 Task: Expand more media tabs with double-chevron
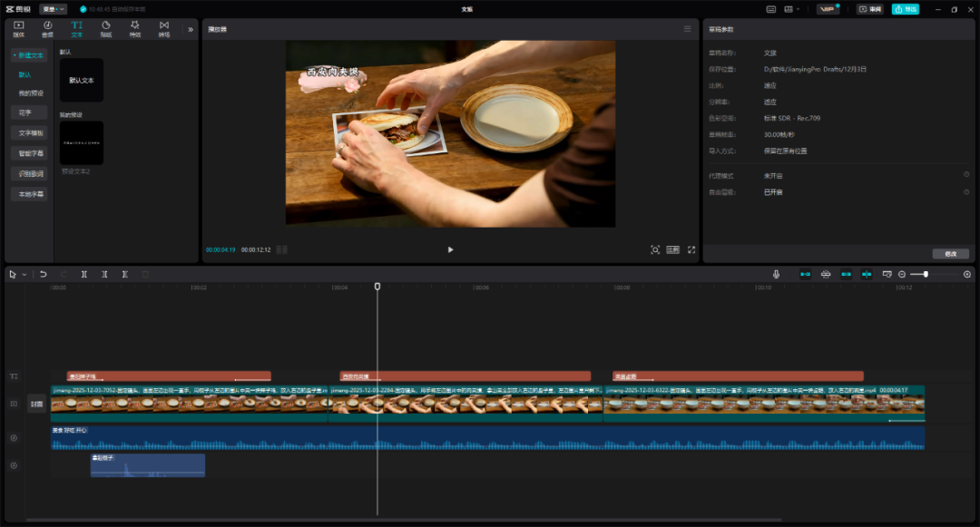191,29
